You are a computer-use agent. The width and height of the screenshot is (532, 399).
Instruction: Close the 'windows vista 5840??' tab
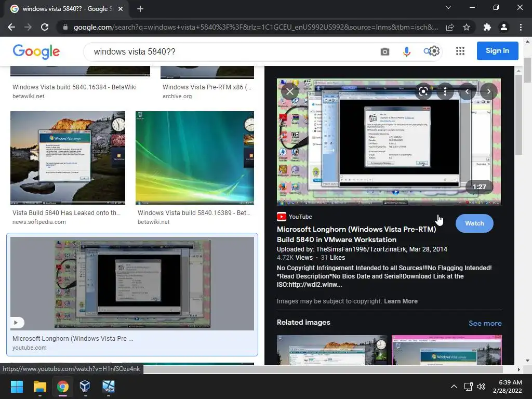pyautogui.click(x=121, y=9)
